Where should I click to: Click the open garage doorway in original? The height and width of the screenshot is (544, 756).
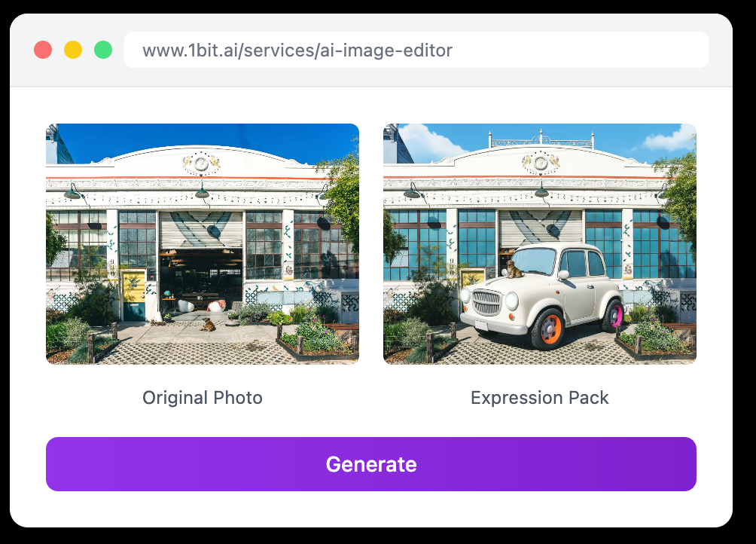click(201, 281)
